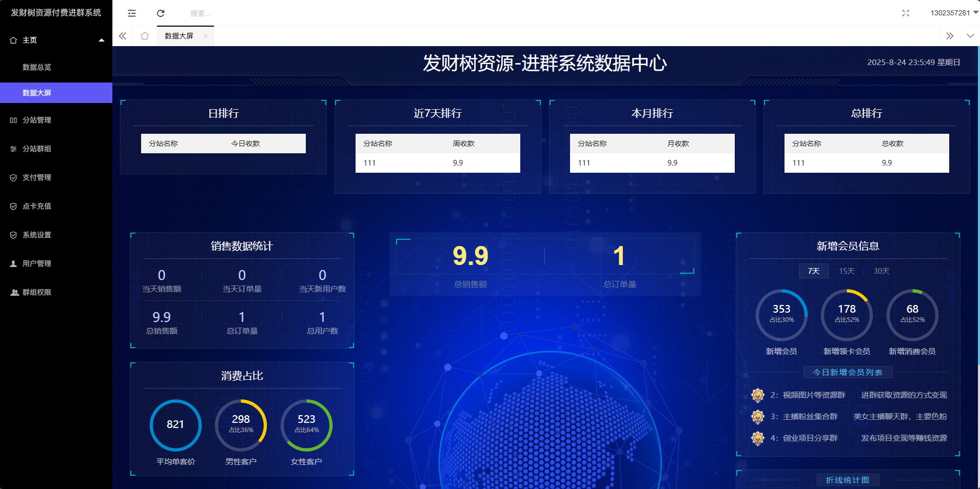Screen dimensions: 980x489
Task: Open 数据总览 from the sidebar
Action: pos(37,67)
